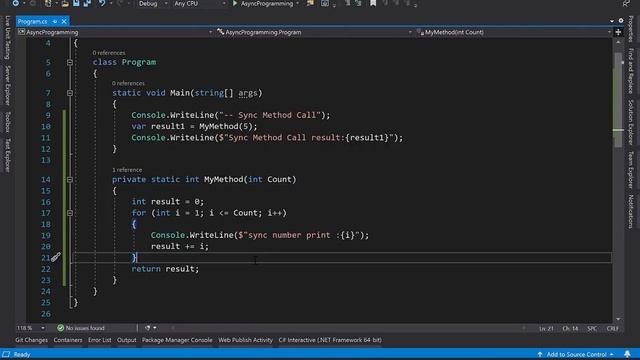This screenshot has width=640, height=360.
Task: Click the Navigate Backward toolbar icon
Action: click(16, 3)
